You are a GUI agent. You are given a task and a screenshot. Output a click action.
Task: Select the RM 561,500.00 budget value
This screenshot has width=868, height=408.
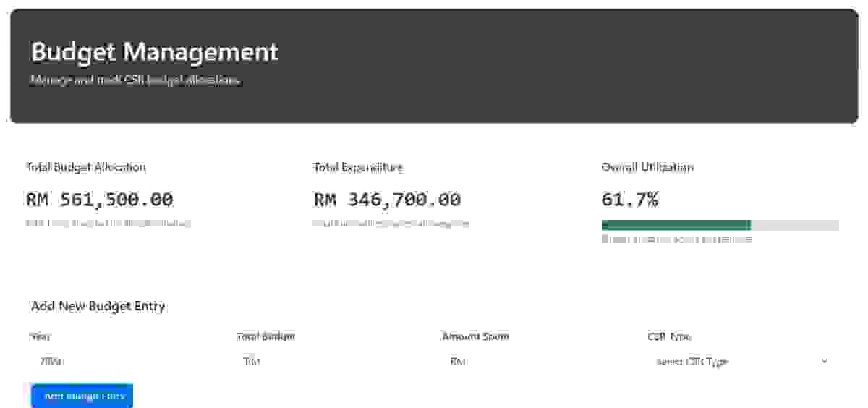pyautogui.click(x=100, y=200)
